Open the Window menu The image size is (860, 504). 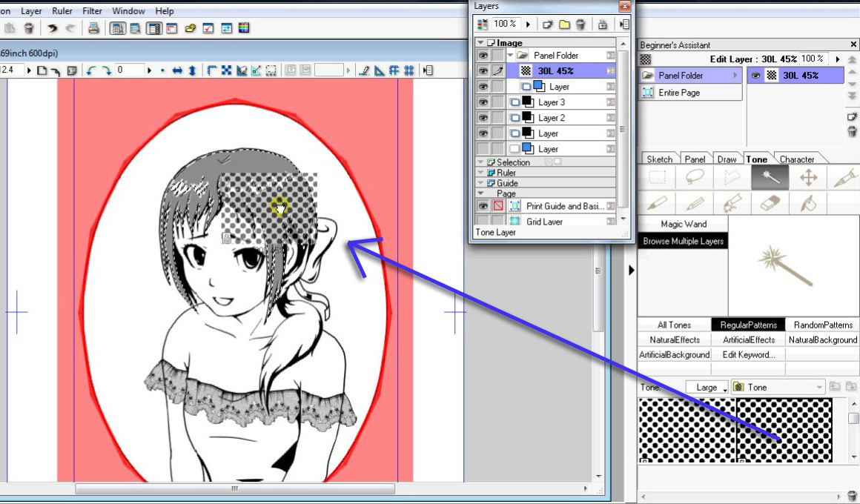point(128,11)
